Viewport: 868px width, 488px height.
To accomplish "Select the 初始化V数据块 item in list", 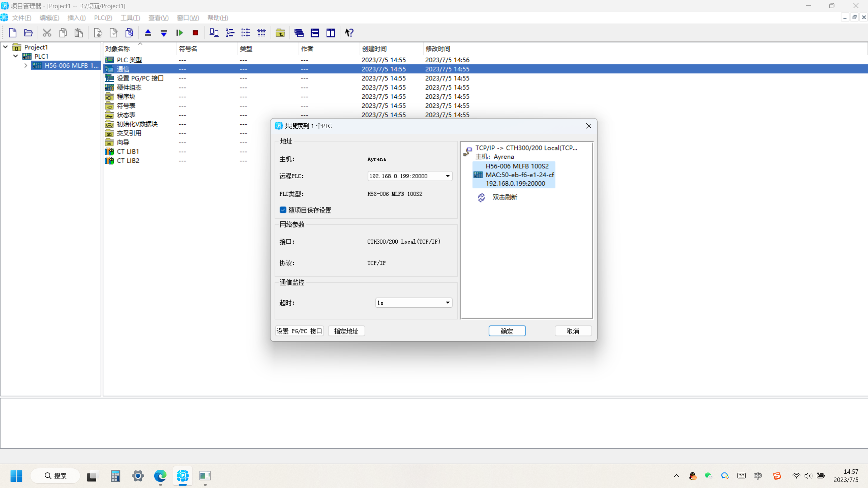I will [137, 124].
